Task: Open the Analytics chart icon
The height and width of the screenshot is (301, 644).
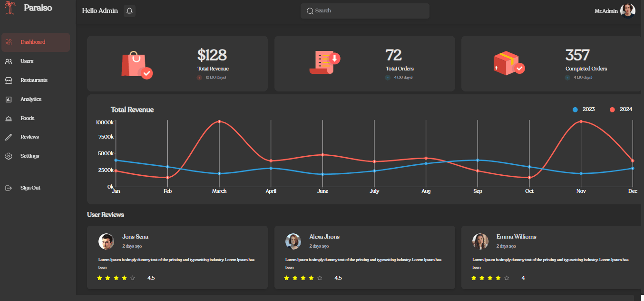Action: tap(9, 100)
